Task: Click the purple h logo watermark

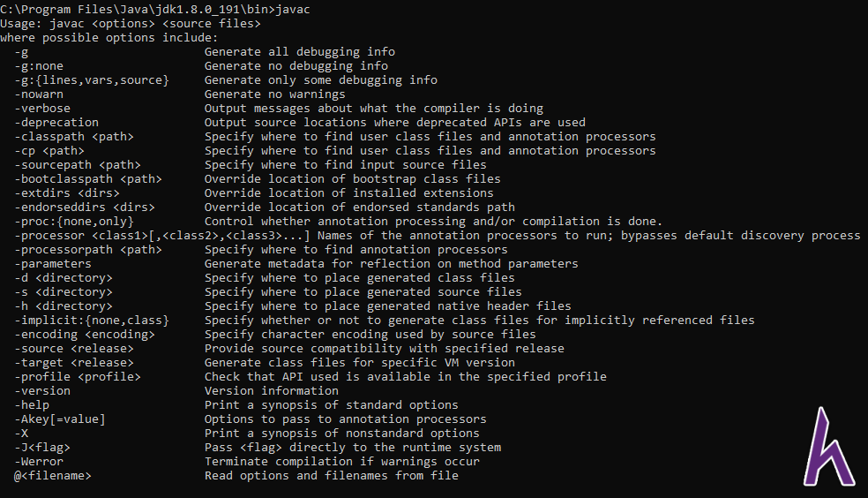Action: click(x=828, y=447)
